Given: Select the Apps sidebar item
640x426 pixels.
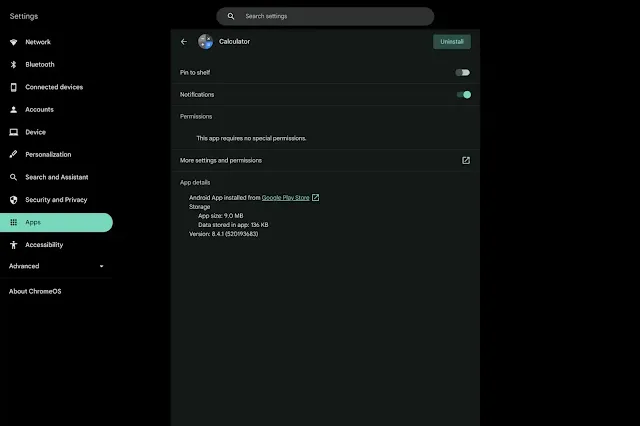Looking at the screenshot, I should coord(56,222).
